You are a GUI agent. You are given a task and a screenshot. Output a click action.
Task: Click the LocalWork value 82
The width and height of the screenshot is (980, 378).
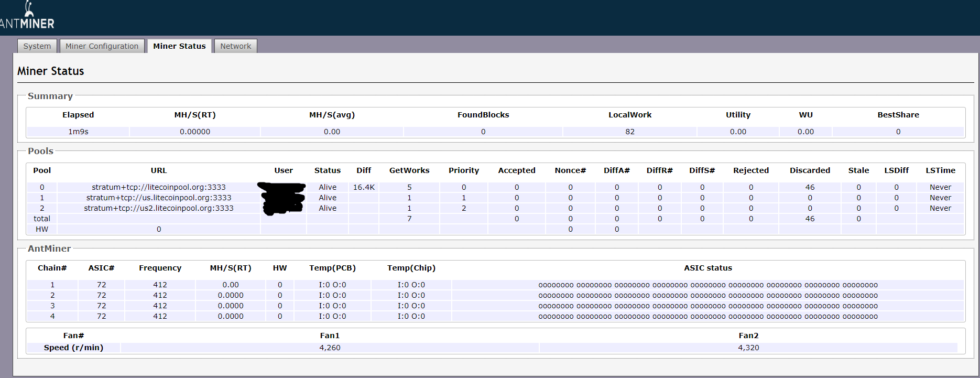click(x=630, y=132)
